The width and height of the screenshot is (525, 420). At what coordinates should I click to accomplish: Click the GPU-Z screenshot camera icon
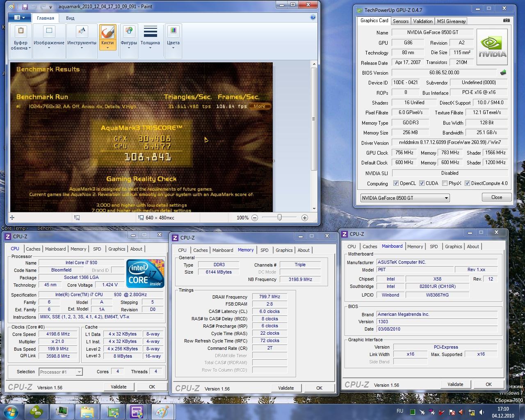[507, 21]
